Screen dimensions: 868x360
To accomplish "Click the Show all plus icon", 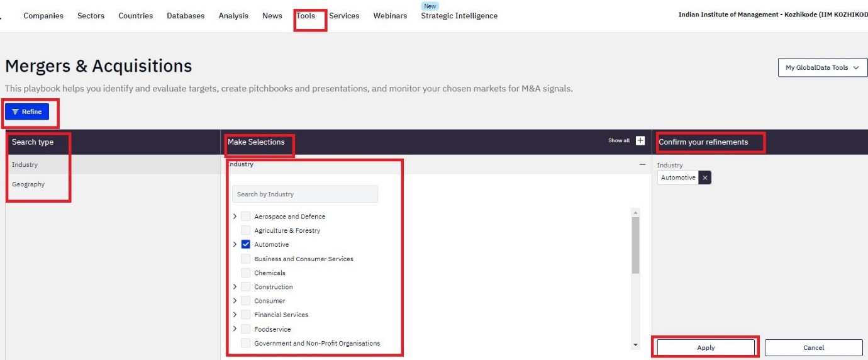I will [x=640, y=141].
